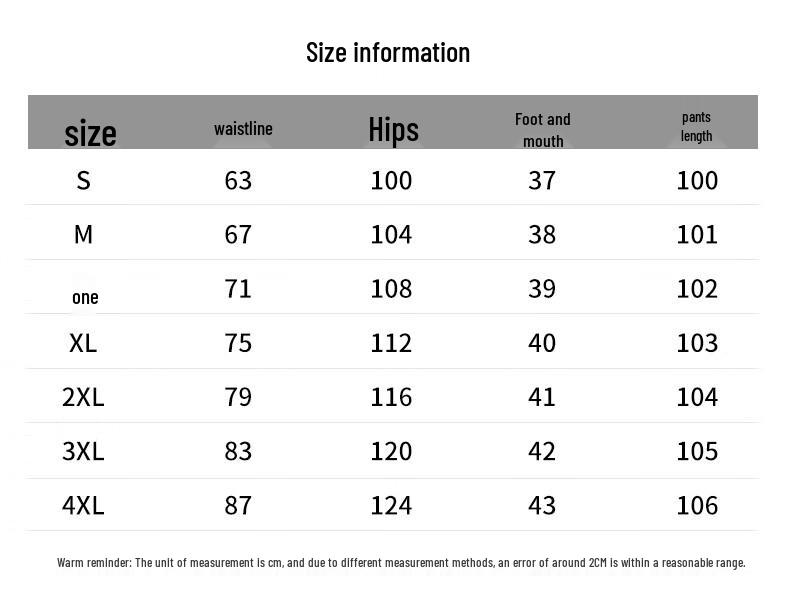790x594 pixels.
Task: Select the M size row label
Action: [83, 234]
